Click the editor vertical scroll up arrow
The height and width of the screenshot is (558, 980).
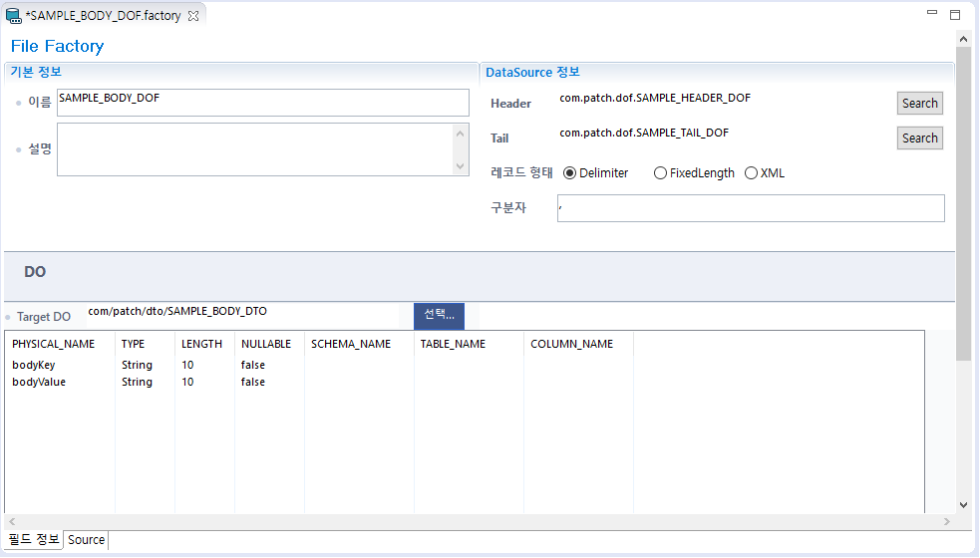click(963, 40)
